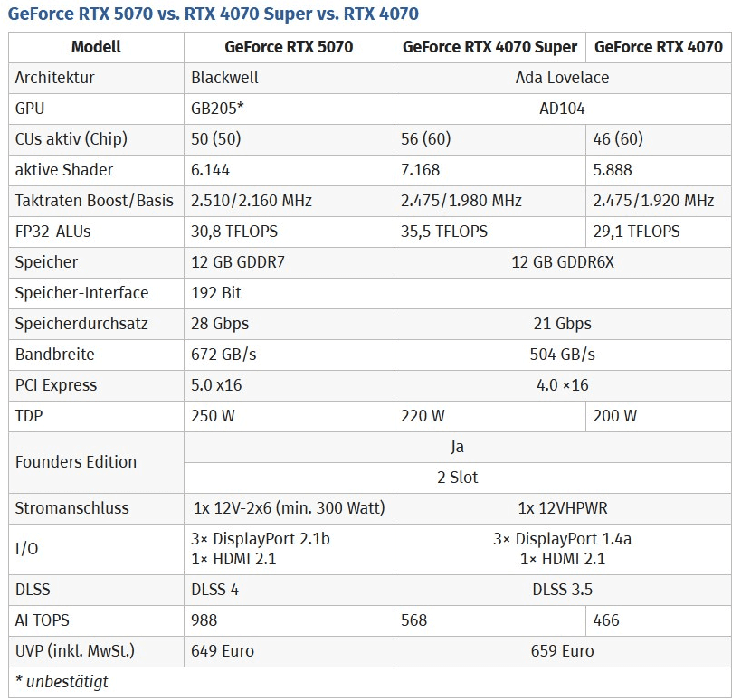Click the 3× DisplayPort 2.1b text
Viewport: 741px width, 700px height.
point(261,538)
